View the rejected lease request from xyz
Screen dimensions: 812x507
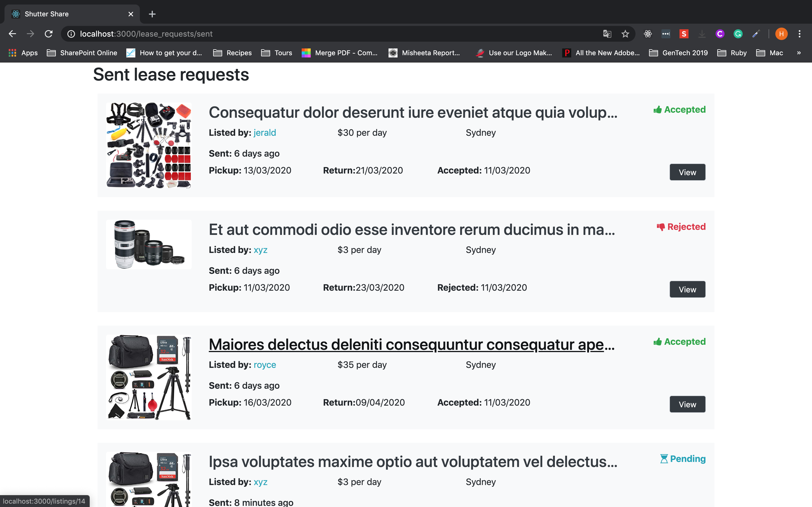coord(687,289)
